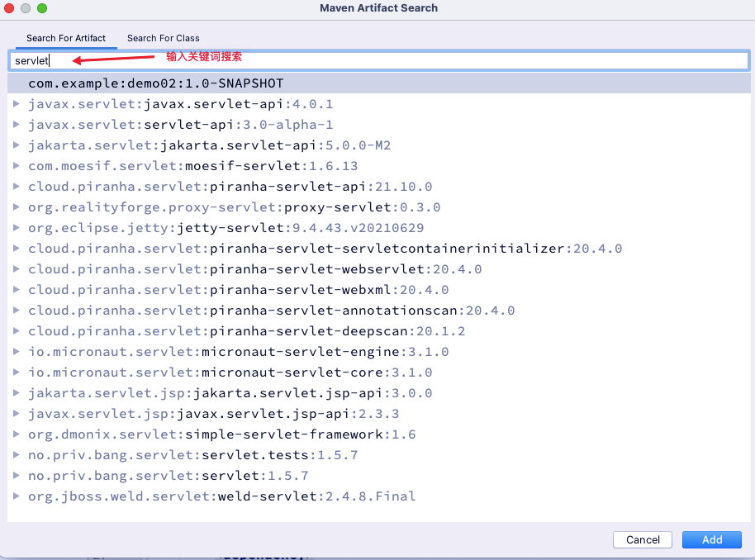This screenshot has height=560, width=755.
Task: Focus the servlet search input field
Action: 379,60
